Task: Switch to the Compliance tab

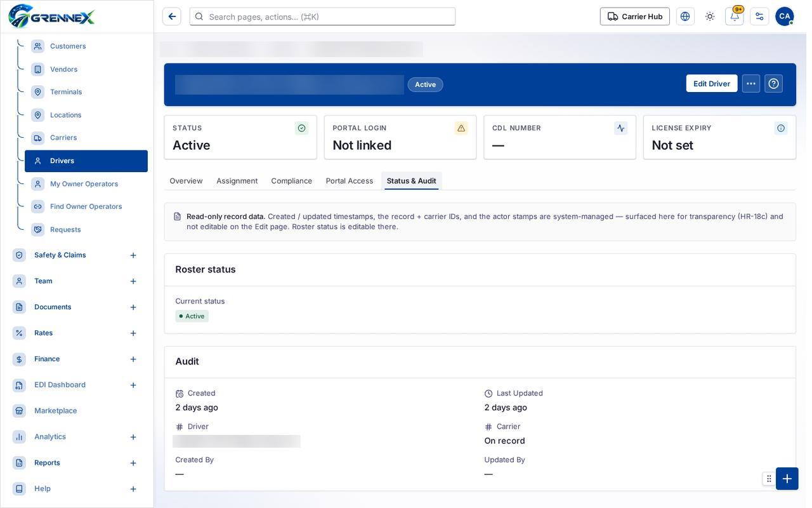Action: [x=292, y=181]
